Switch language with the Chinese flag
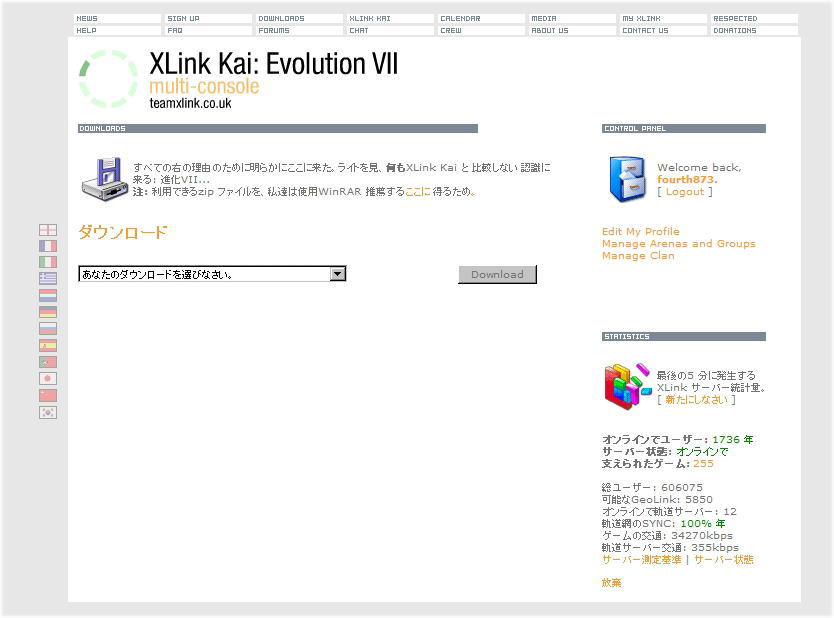This screenshot has height=618, width=834. pos(48,396)
